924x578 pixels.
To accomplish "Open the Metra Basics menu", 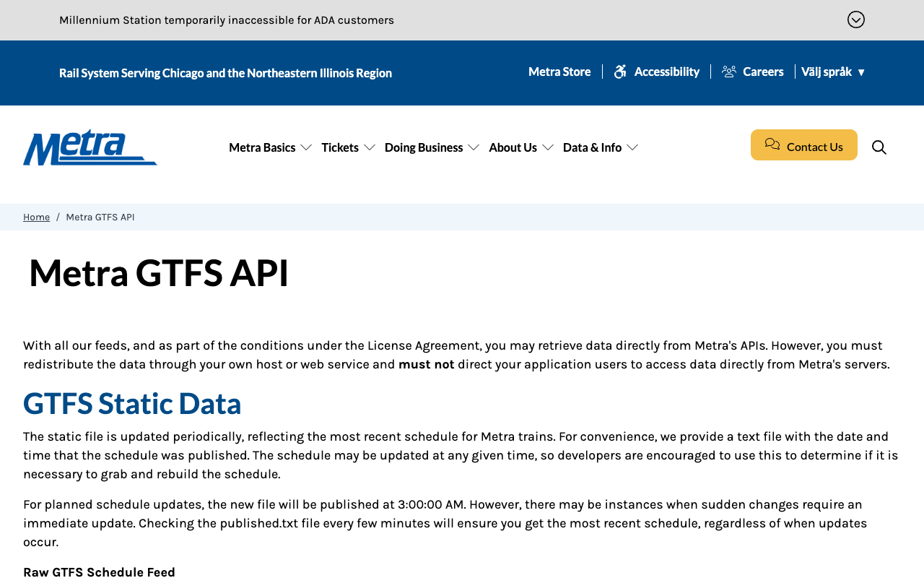I will click(262, 147).
